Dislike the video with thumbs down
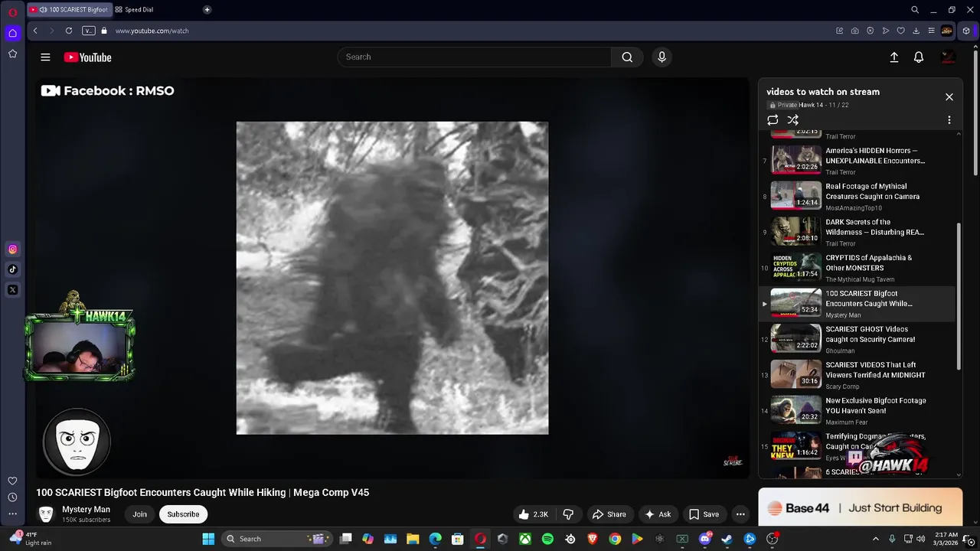The image size is (980, 551). (568, 514)
